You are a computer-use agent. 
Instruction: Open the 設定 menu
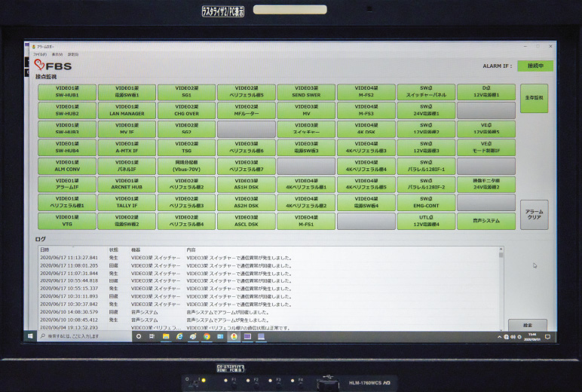point(72,54)
